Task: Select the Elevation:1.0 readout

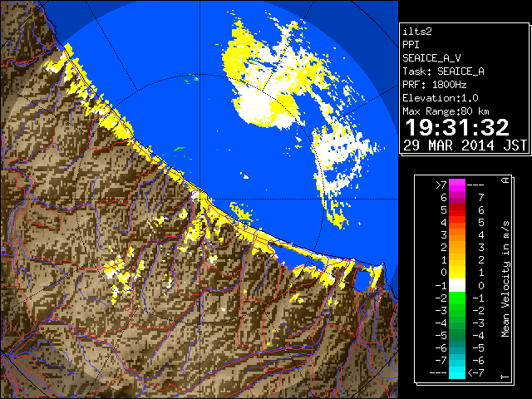Action: pyautogui.click(x=441, y=98)
